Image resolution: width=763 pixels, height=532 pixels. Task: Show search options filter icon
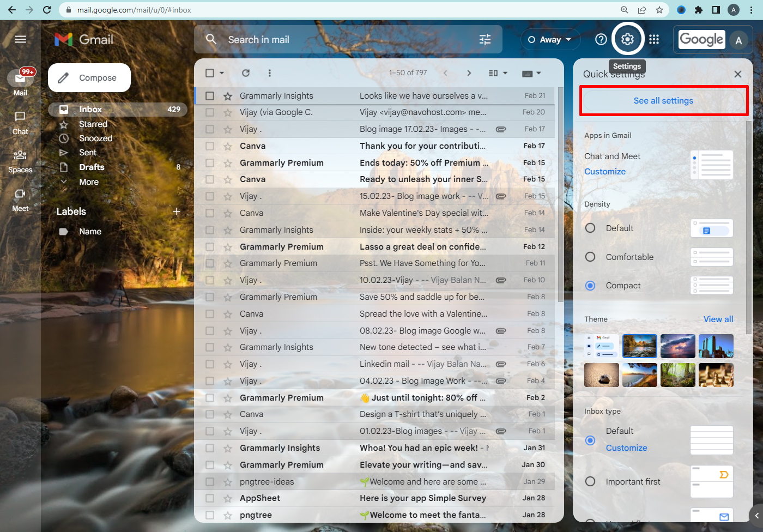click(x=485, y=39)
